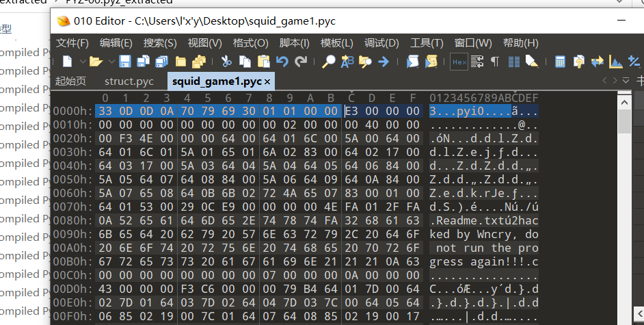
Task: Open the 调试(D) menu
Action: [x=381, y=43]
